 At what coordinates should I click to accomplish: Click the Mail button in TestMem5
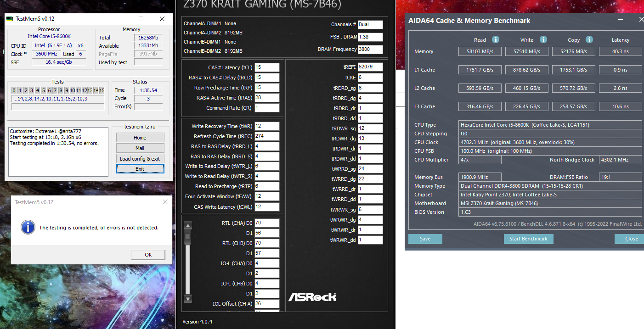tap(140, 148)
